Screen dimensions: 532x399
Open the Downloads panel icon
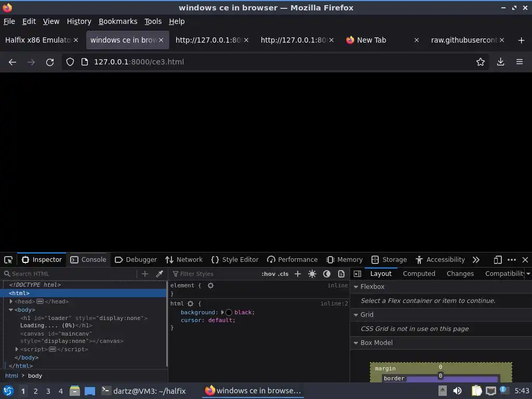click(500, 62)
